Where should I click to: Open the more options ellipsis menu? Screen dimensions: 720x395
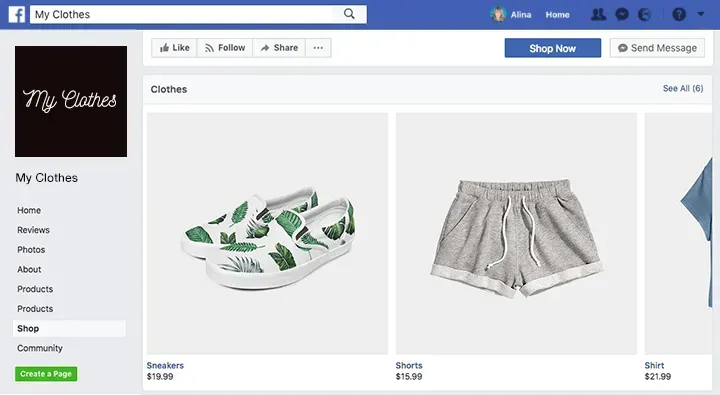318,48
